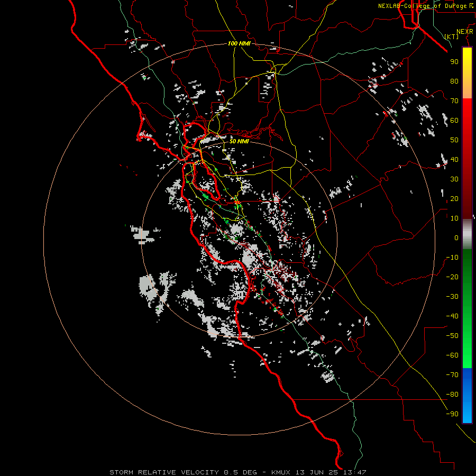Select the "NEXLAB-College of DuPage" header text
The image size is (476, 476).
click(422, 6)
